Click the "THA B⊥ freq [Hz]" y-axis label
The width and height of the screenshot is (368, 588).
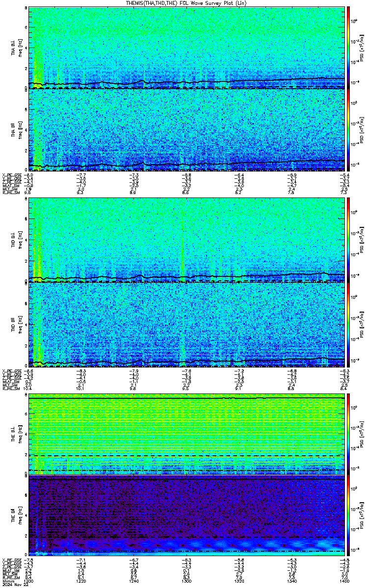(x=16, y=48)
